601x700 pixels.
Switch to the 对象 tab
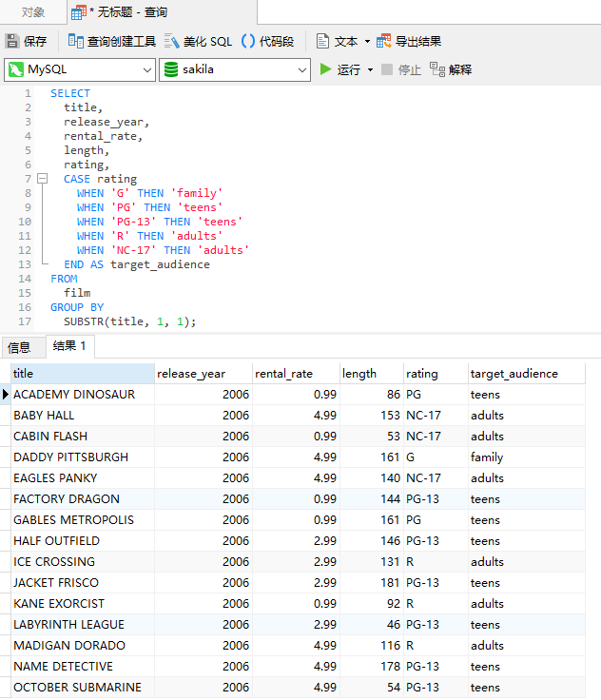click(x=33, y=12)
